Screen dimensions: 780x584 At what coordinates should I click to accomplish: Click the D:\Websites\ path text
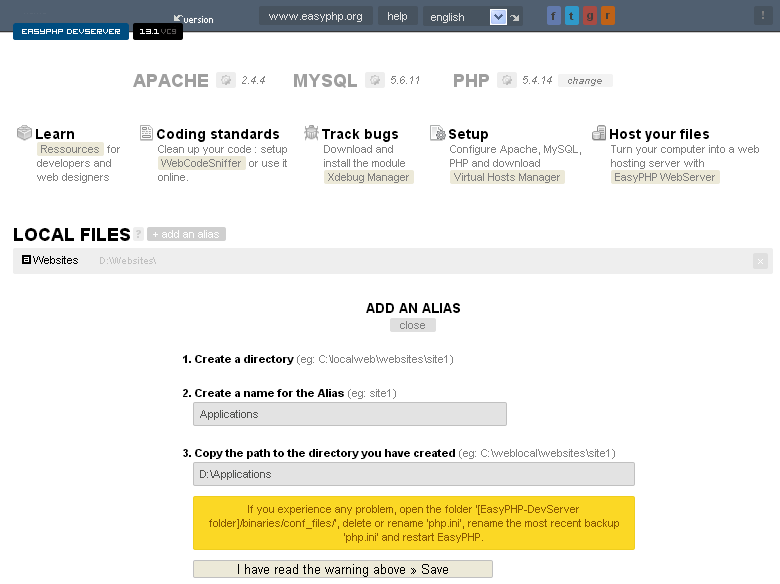coord(128,261)
